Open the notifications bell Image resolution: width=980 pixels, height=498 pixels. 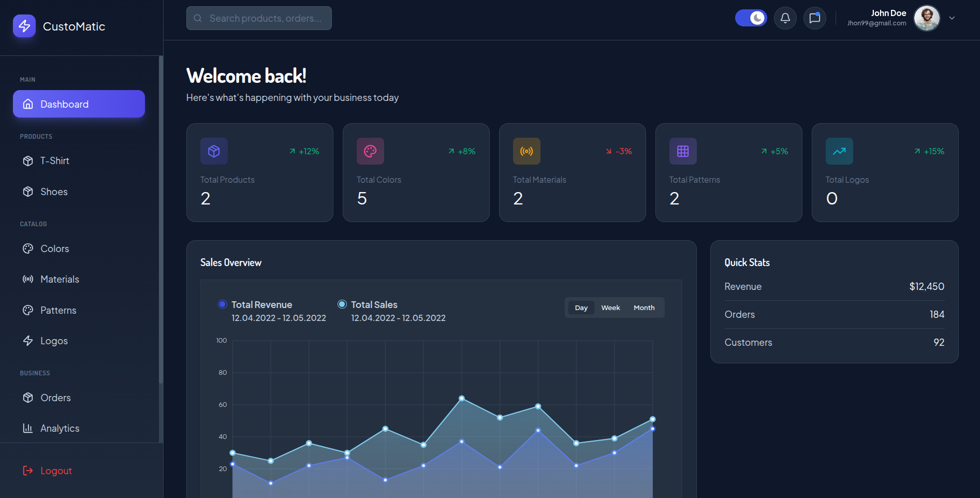(785, 18)
